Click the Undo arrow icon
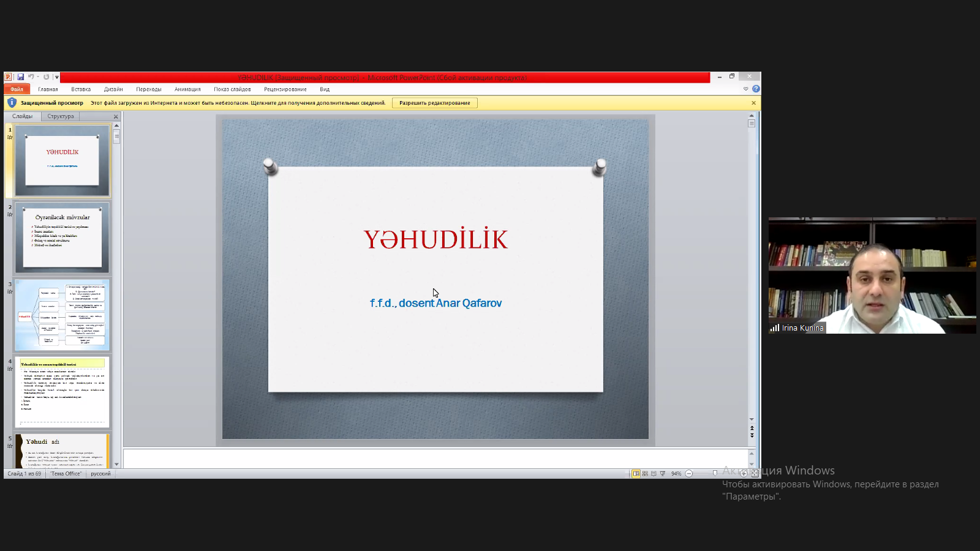 point(30,77)
